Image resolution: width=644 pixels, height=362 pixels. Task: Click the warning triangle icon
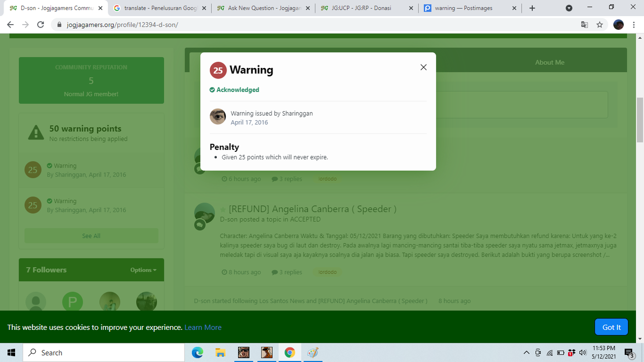(x=36, y=133)
